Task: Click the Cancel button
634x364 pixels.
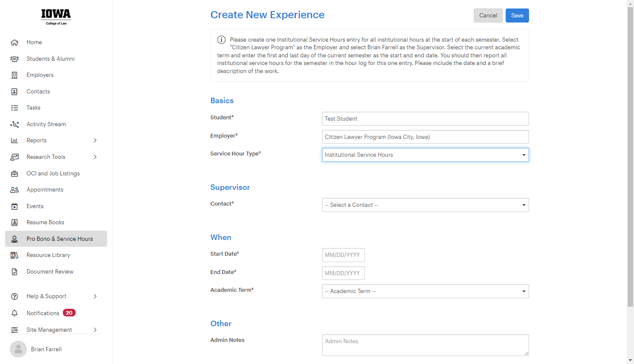Action: 488,16
